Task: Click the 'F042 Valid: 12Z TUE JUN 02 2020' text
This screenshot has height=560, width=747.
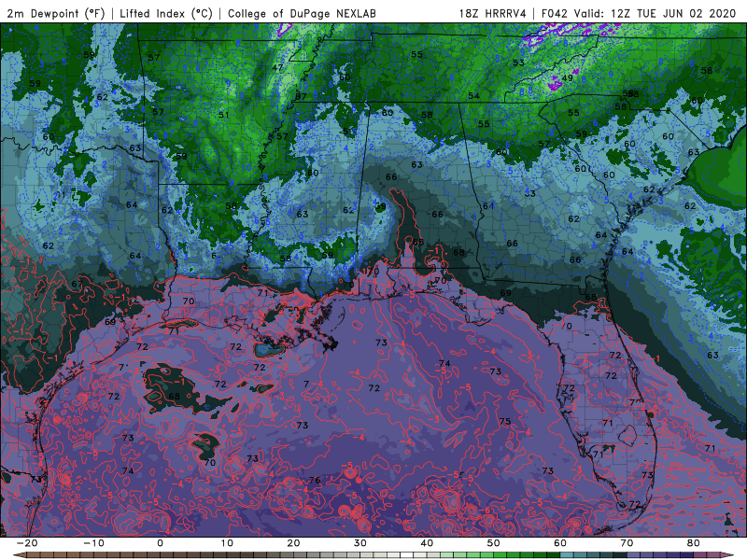Action: click(x=639, y=13)
